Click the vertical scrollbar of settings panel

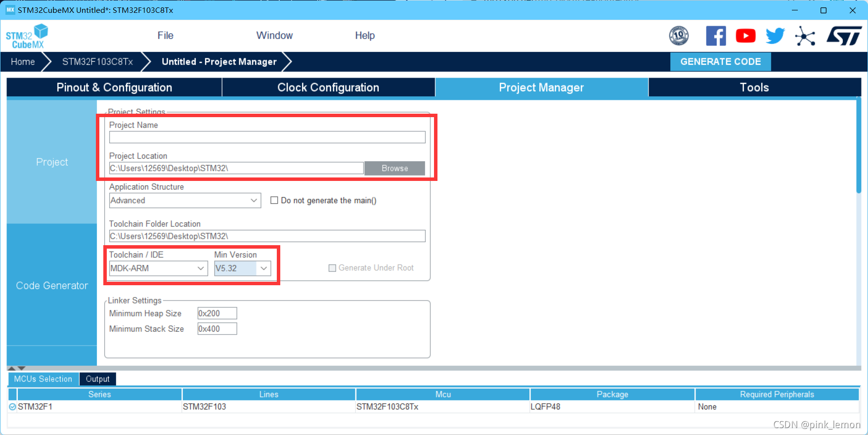[x=859, y=146]
